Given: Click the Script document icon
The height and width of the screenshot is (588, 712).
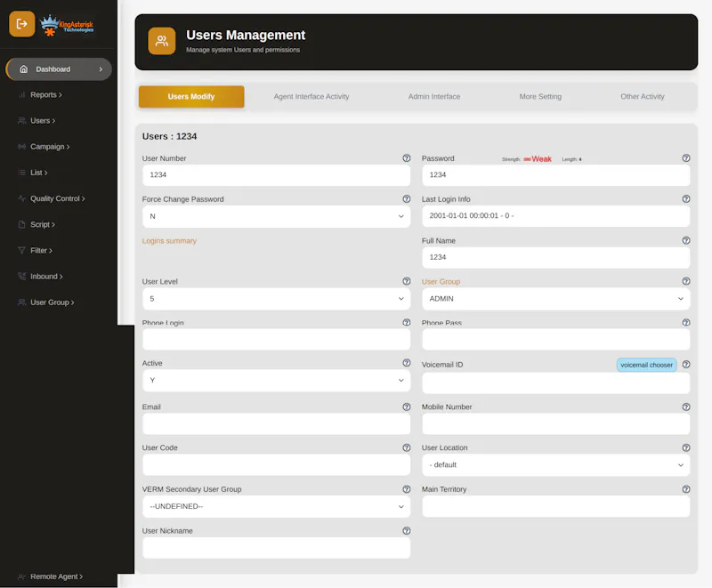Looking at the screenshot, I should 21,224.
